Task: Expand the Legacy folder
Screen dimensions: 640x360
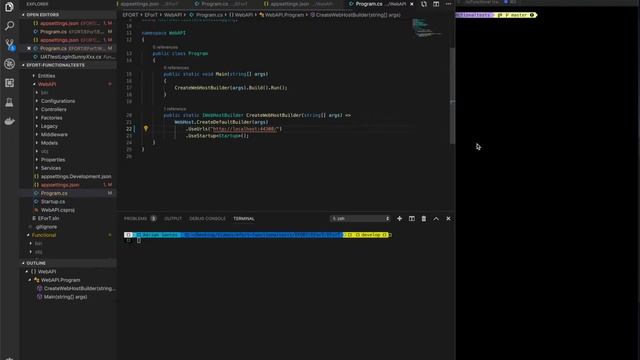Action: coord(49,126)
